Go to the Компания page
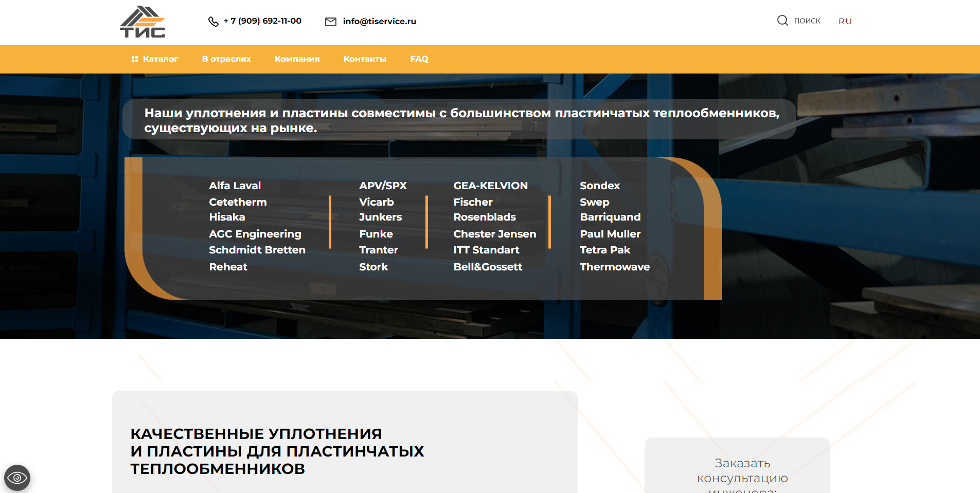 pyautogui.click(x=297, y=59)
